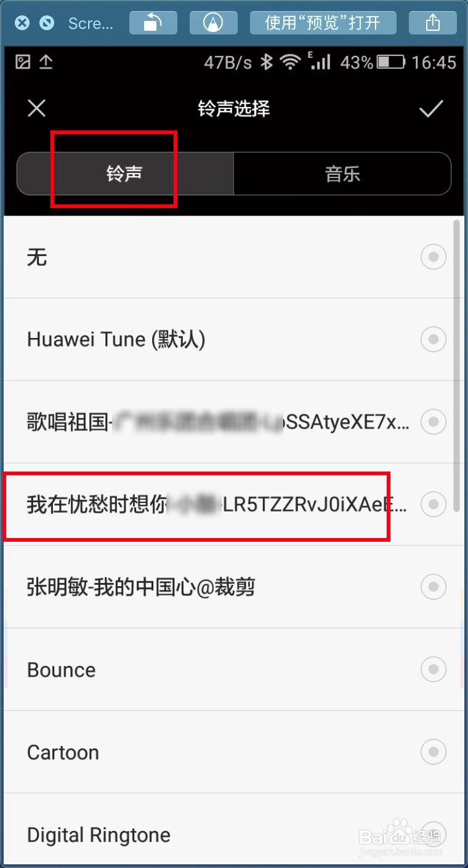468x868 pixels.
Task: Select the 无 radio button
Action: (x=434, y=257)
